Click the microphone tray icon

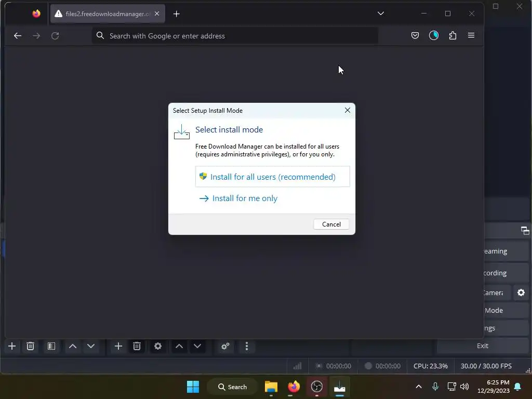tap(435, 387)
